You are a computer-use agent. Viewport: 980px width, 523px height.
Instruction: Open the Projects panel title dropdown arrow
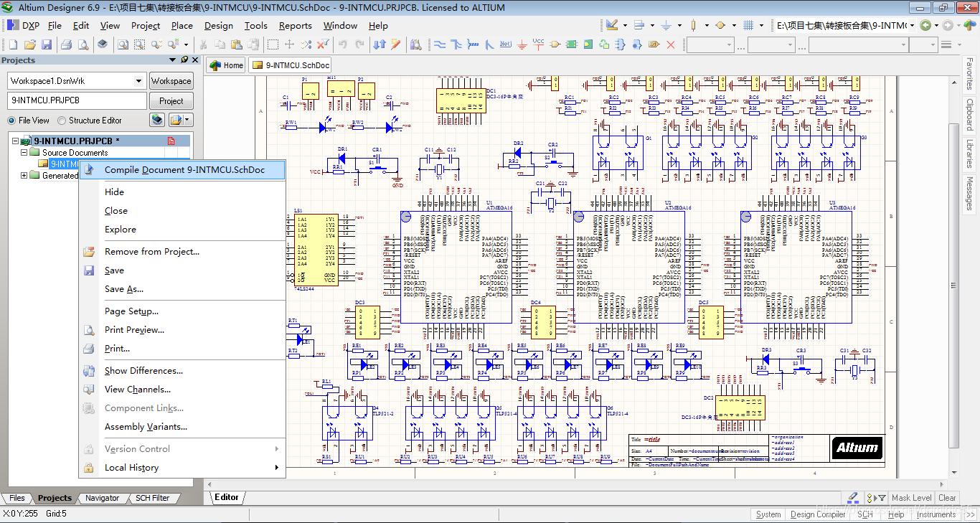tap(172, 60)
